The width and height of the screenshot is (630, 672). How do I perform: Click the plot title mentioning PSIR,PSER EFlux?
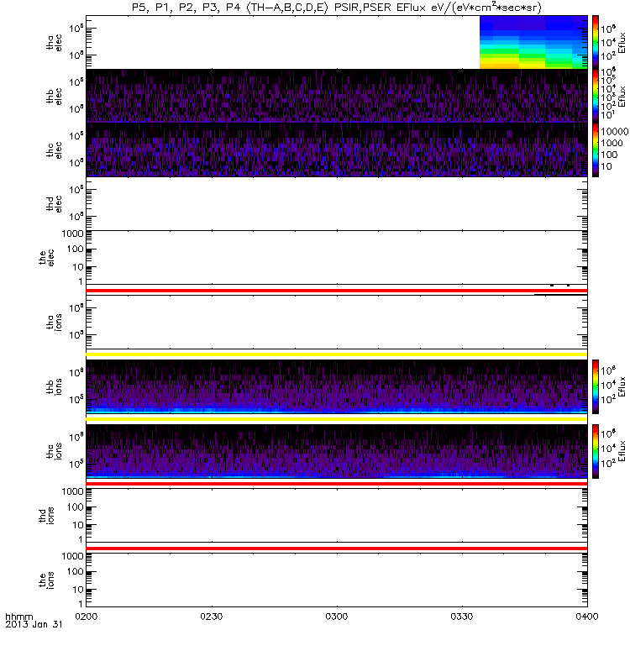click(337, 8)
